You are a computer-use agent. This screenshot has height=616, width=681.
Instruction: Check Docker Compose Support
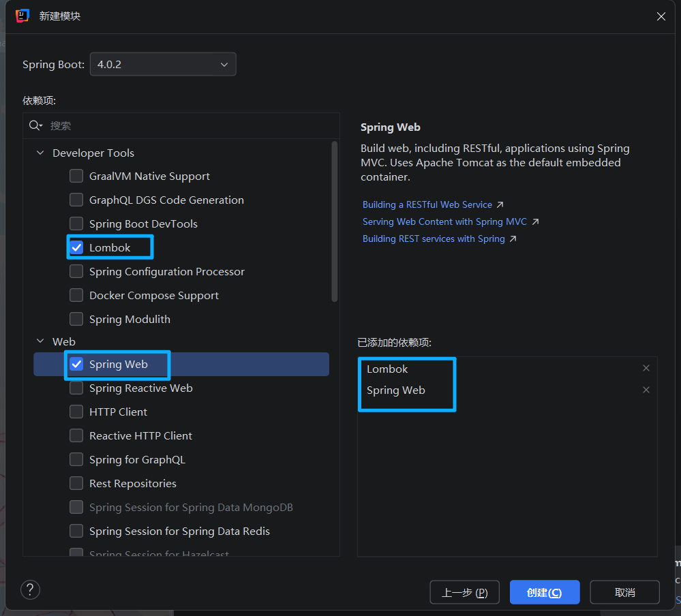coord(76,296)
